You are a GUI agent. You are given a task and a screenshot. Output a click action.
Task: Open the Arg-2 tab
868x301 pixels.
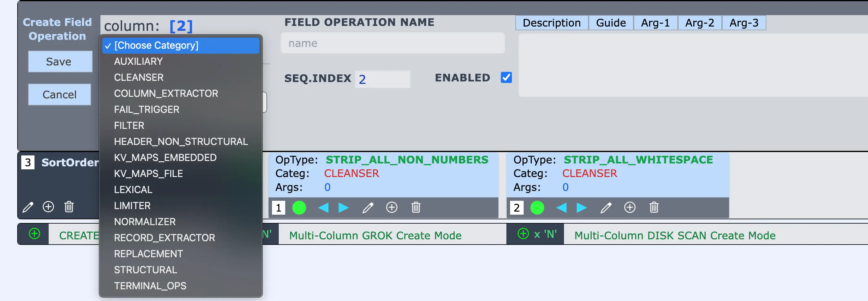(x=700, y=23)
